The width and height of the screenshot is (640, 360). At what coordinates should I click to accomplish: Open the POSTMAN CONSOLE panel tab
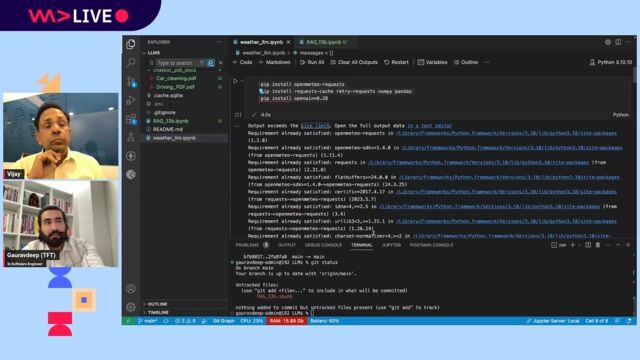(431, 245)
